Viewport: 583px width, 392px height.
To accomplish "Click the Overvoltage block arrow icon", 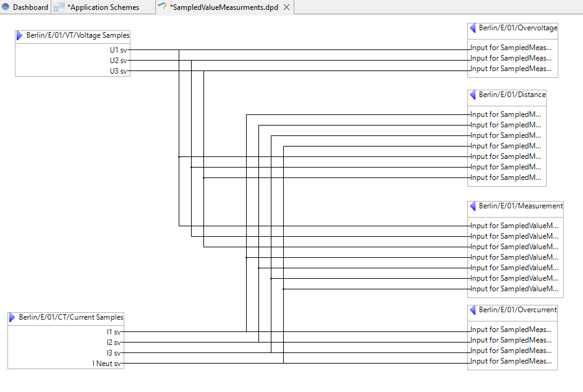I will 473,28.
